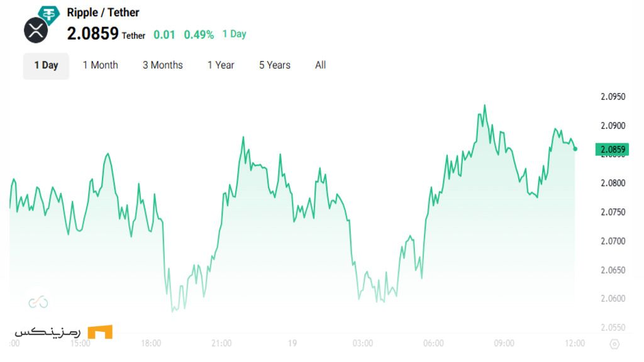644x362 pixels.
Task: Open chart settings hexagon icon
Action: point(614,344)
